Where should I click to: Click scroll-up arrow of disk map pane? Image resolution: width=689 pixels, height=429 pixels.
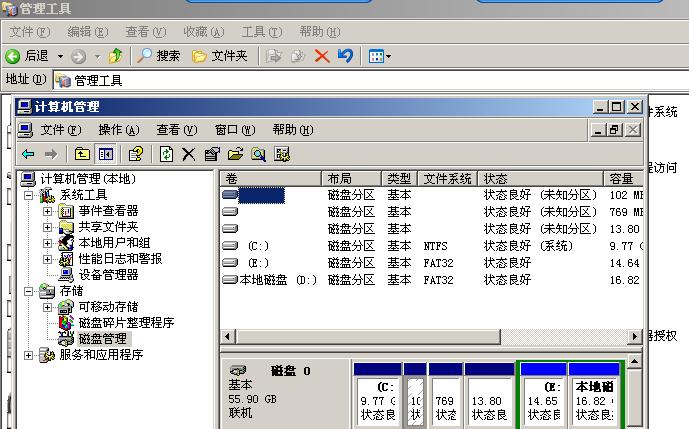(635, 362)
